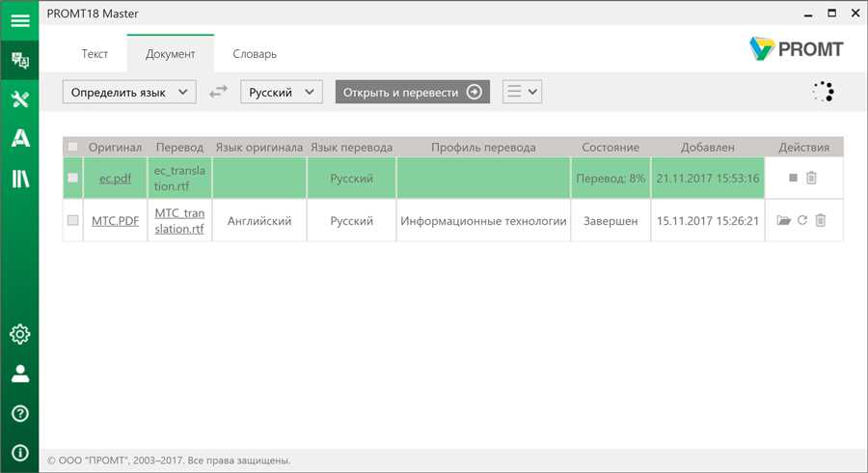The image size is (868, 473).
Task: Sort by Язык перевода column header
Action: [x=351, y=148]
